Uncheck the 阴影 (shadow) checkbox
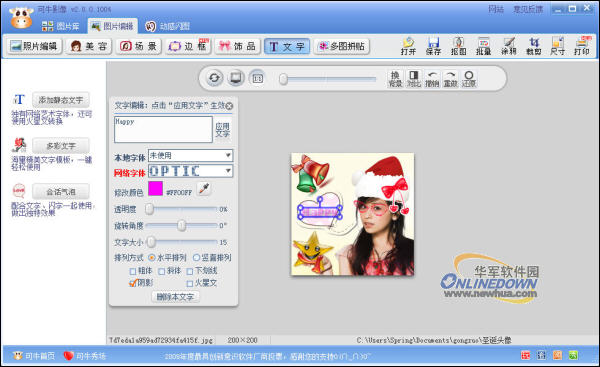 click(133, 283)
